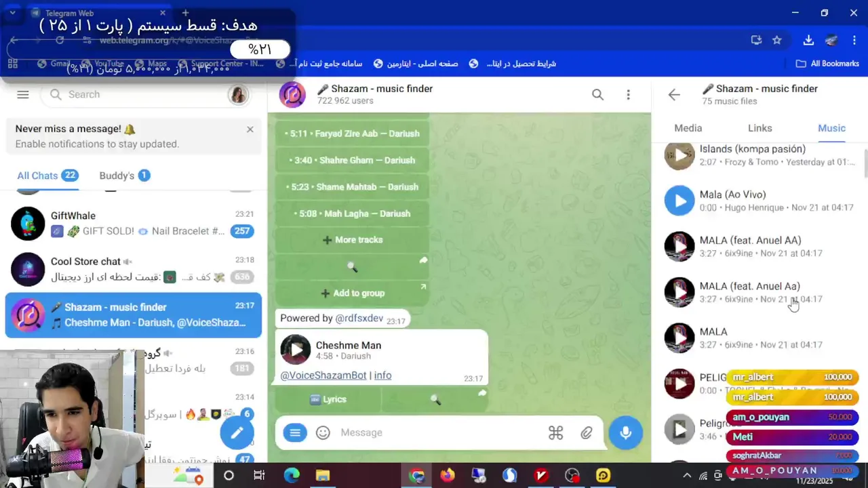868x488 pixels.
Task: Open the Cool Store chat
Action: click(x=133, y=269)
